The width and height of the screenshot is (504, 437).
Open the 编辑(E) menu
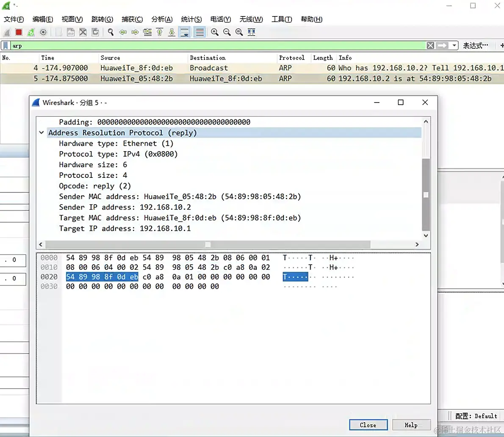43,19
